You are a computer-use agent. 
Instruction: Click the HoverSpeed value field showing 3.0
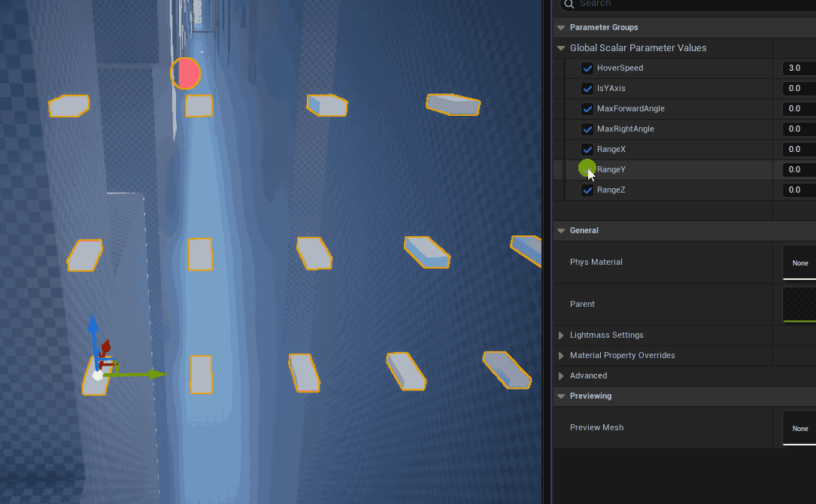click(x=797, y=68)
